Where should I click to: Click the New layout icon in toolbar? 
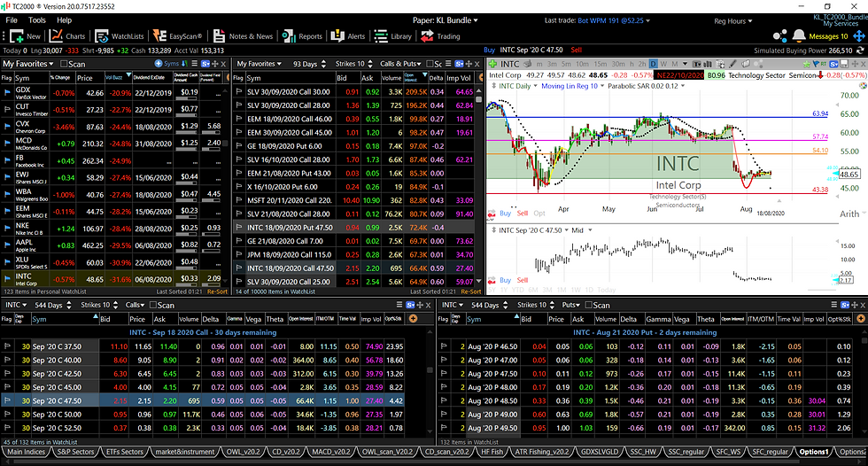click(17, 36)
